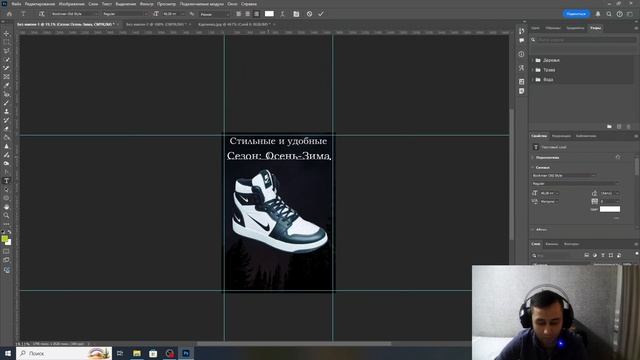Cancel current text edits icon
Image resolution: width=640 pixels, height=360 pixels.
point(309,14)
